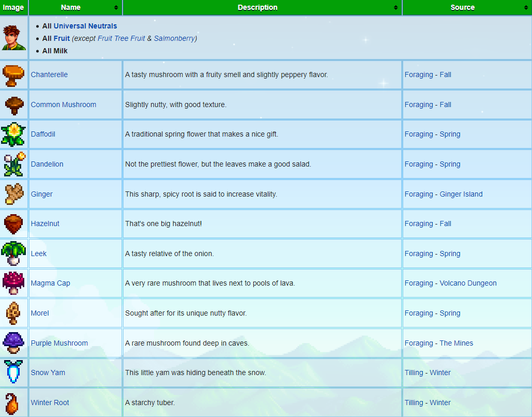Click the Winter Root name link
Image resolution: width=532 pixels, height=417 pixels.
[50, 403]
